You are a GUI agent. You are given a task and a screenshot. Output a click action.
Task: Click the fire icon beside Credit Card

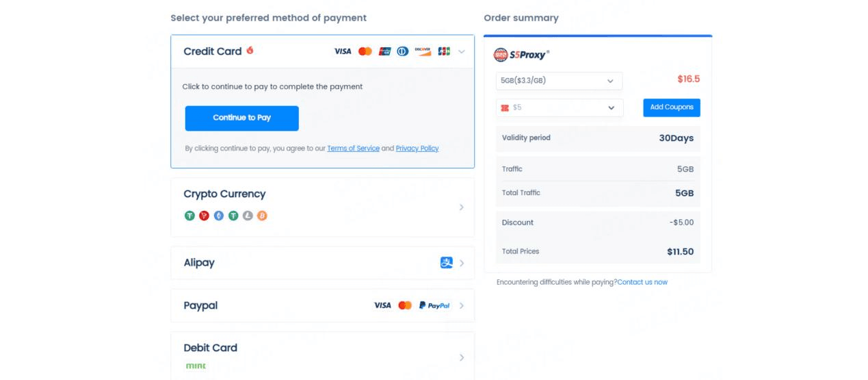[250, 50]
